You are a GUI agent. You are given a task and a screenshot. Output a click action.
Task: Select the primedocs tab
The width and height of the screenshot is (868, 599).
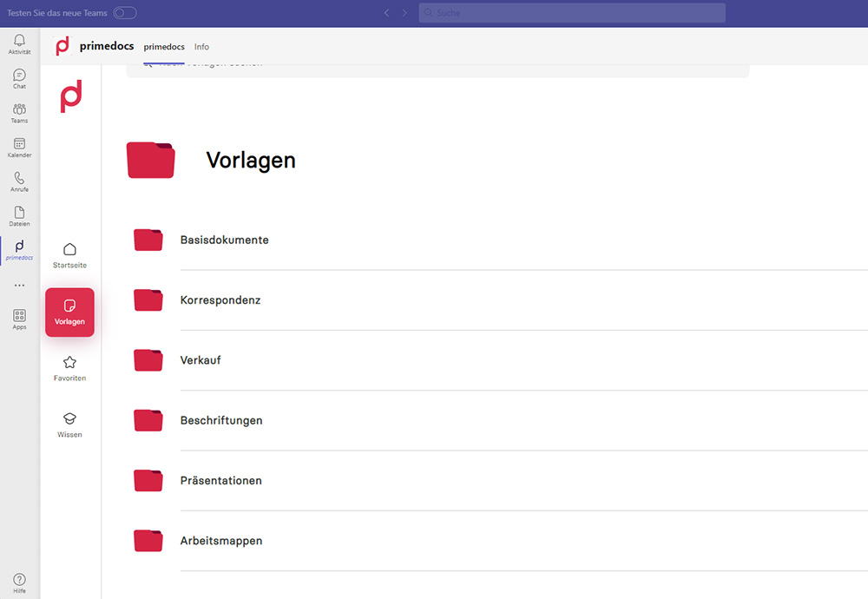click(x=164, y=47)
